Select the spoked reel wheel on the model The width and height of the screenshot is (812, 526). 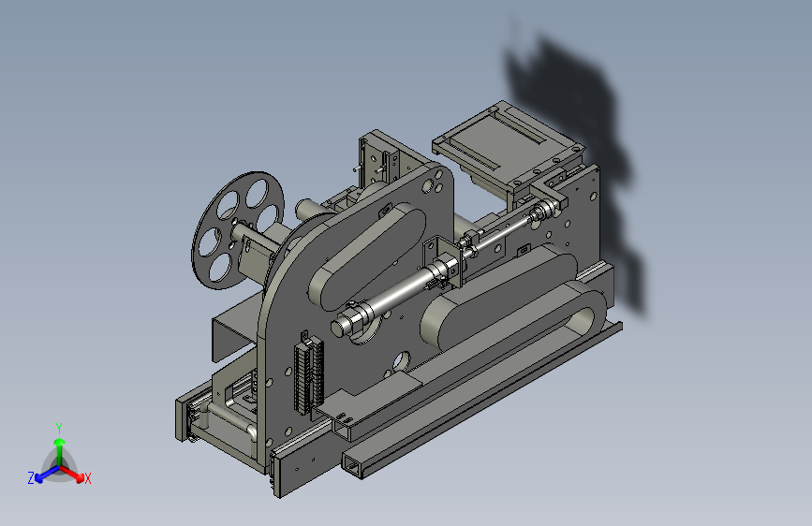(238, 230)
